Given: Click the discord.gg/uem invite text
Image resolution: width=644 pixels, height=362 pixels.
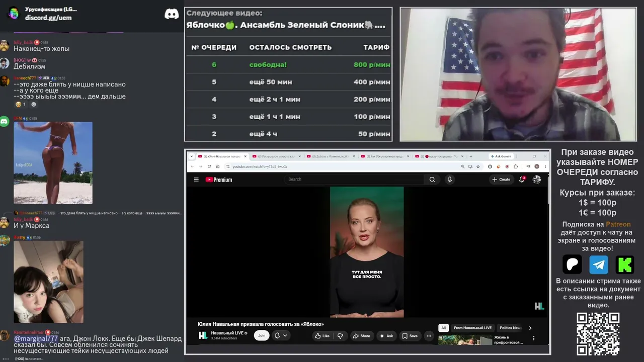Looking at the screenshot, I should click(x=48, y=18).
